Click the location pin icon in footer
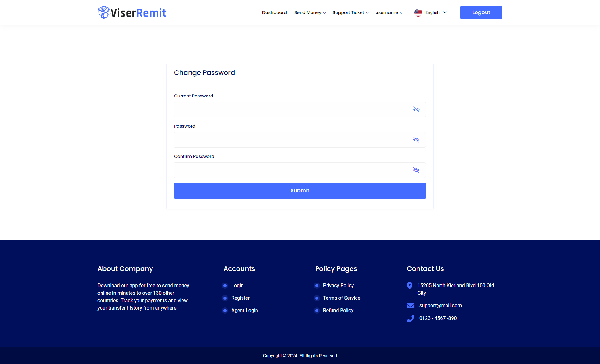The image size is (600, 364). 410,286
